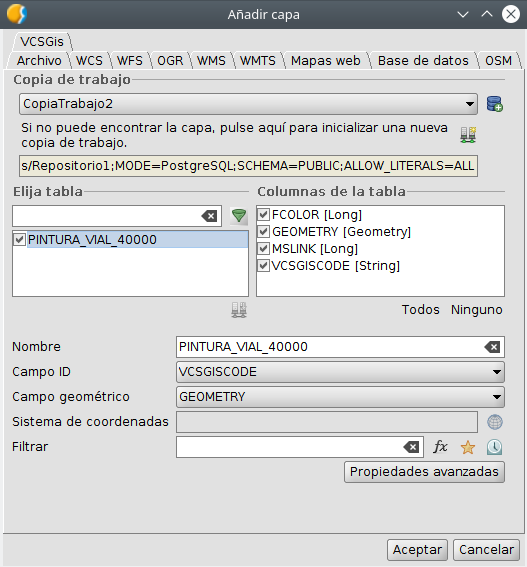Select the MSLINK [Long] column label
Viewport: 527px width, 567px height.
(x=315, y=249)
